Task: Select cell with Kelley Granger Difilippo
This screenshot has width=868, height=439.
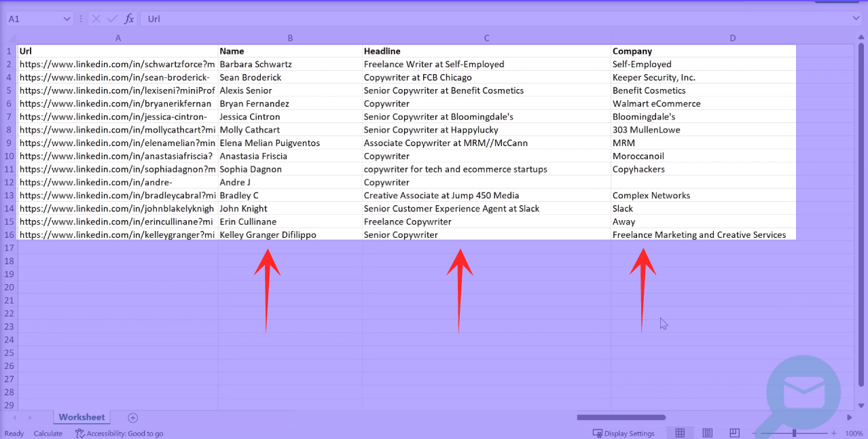Action: 290,235
